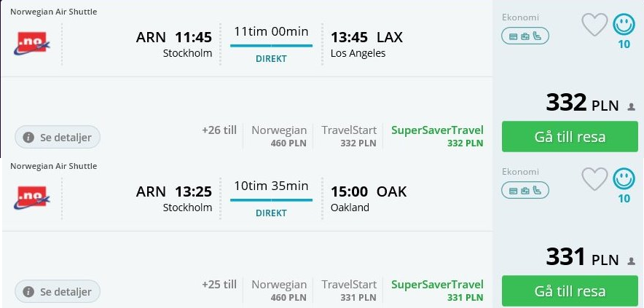The height and width of the screenshot is (308, 644).
Task: Open baggage amenities icons on LAX flight
Action: 525,36
